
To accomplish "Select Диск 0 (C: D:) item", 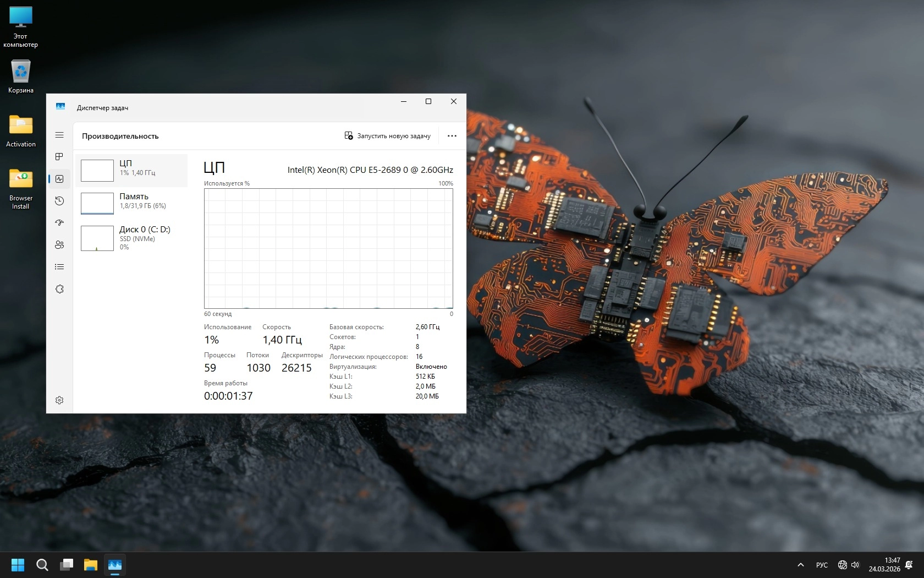I will [x=132, y=238].
